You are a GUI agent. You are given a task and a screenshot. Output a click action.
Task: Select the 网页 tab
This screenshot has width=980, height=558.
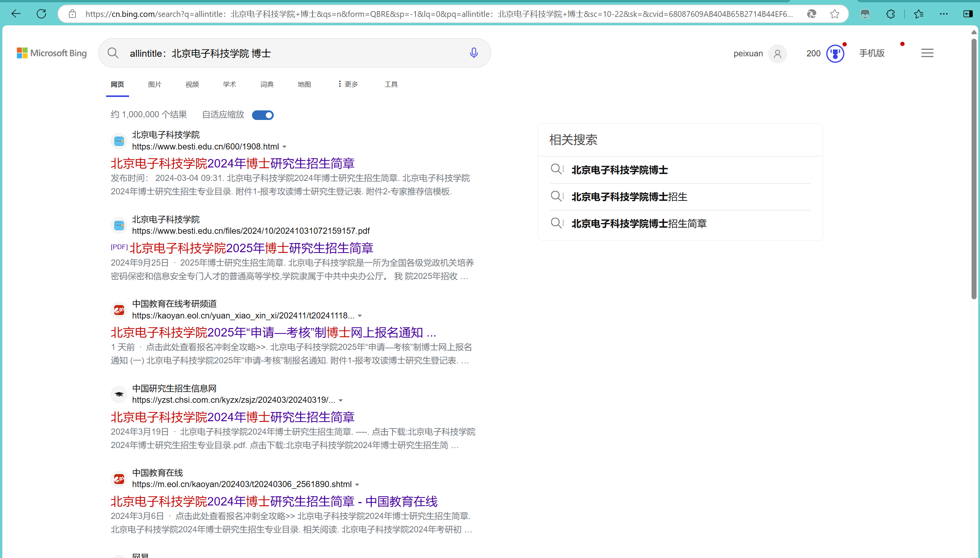[x=118, y=84]
